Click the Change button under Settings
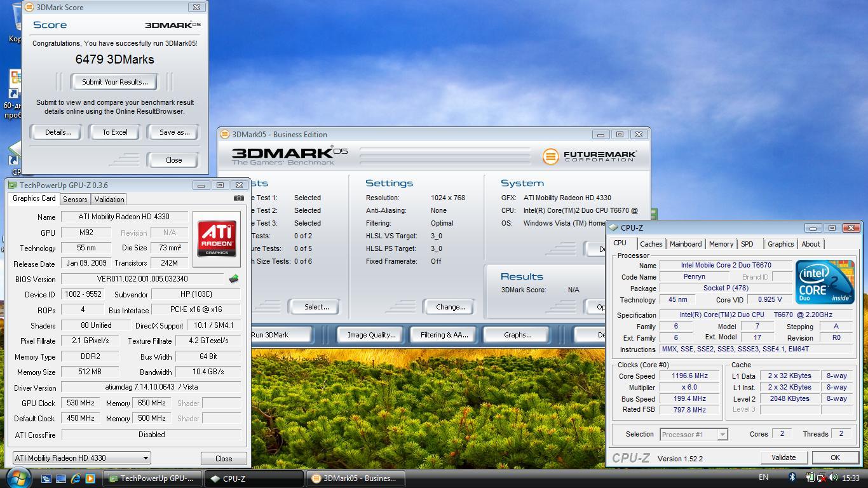This screenshot has height=488, width=868. tap(451, 307)
